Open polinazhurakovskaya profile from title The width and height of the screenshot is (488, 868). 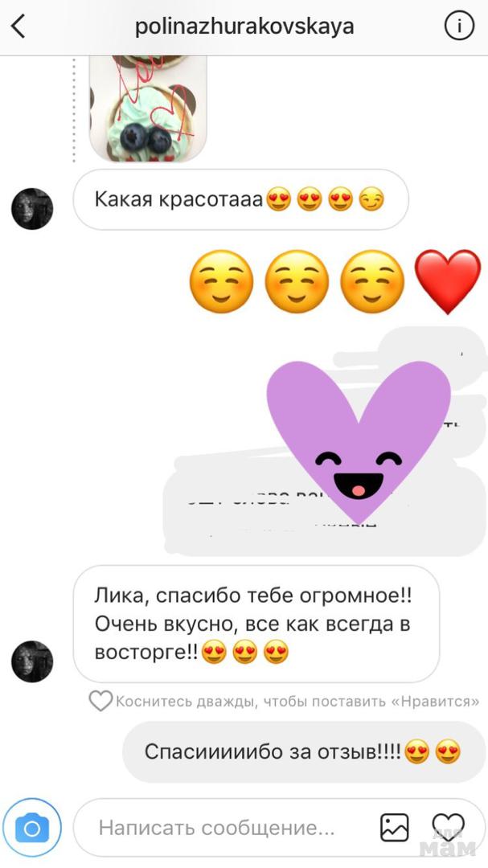point(244,27)
